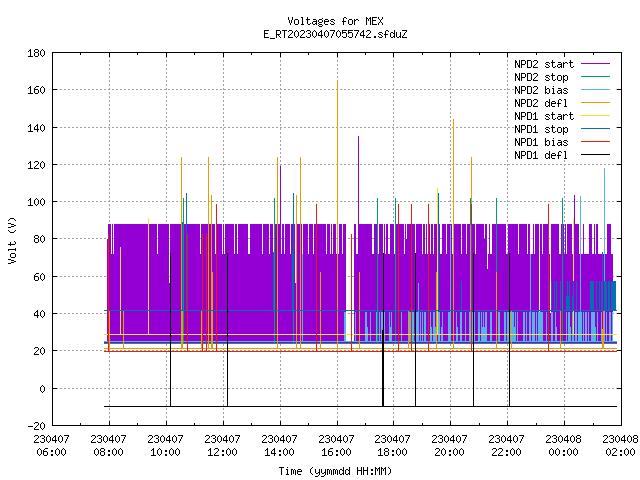Click the purple spike peak reaching about 135 V
This screenshot has width=640, height=480.
point(358,137)
